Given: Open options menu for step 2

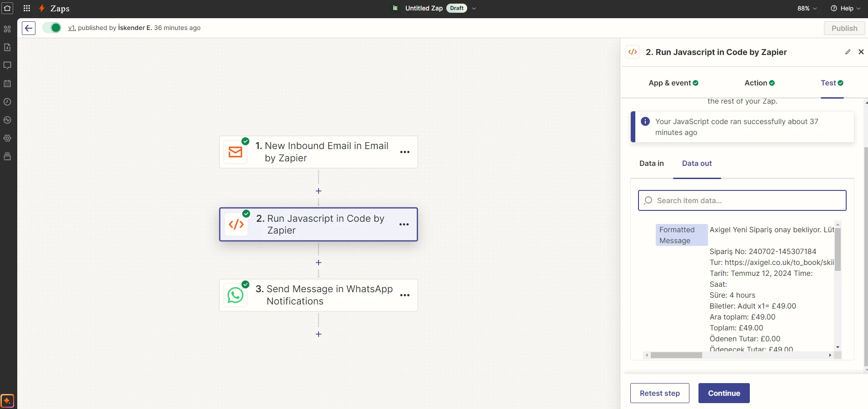Looking at the screenshot, I should coord(404,224).
